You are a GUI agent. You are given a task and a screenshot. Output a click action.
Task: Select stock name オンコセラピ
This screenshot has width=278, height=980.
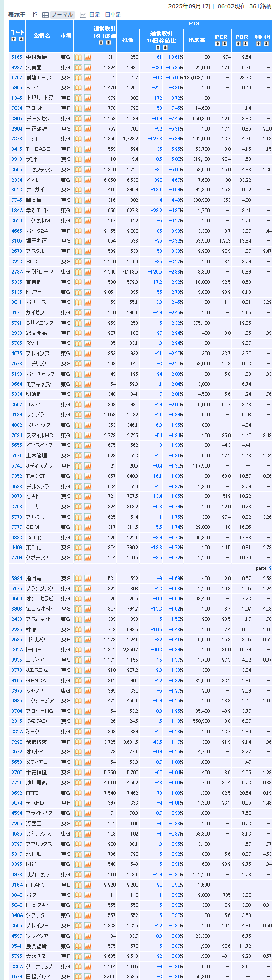(x=40, y=599)
